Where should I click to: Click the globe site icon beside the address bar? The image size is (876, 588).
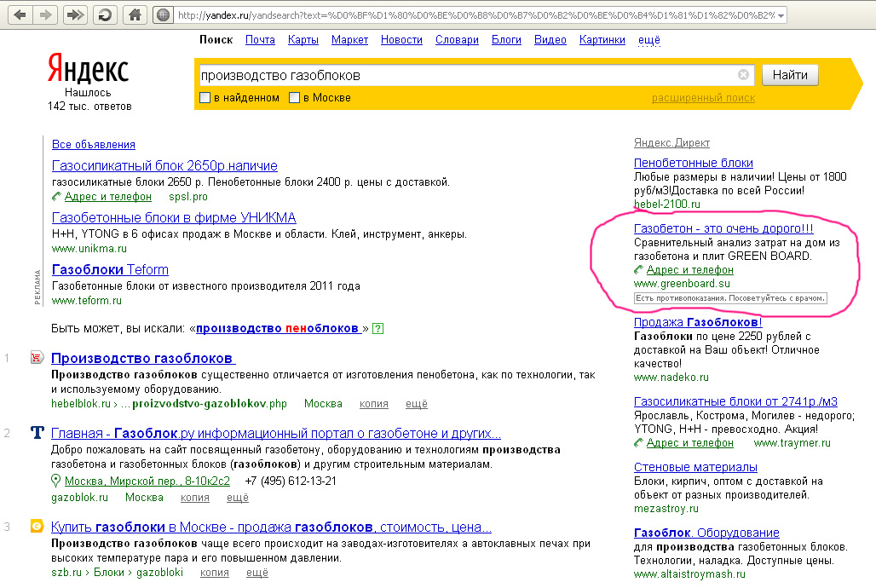[x=163, y=15]
